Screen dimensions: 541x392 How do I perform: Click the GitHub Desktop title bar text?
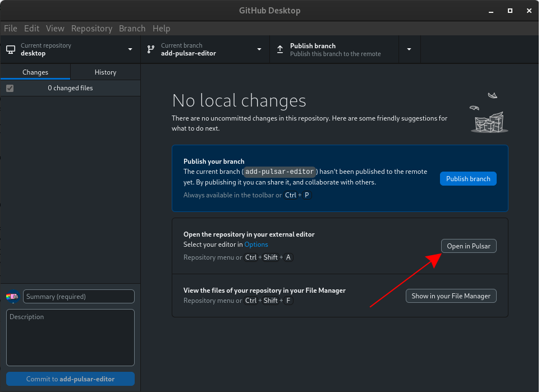(x=270, y=11)
